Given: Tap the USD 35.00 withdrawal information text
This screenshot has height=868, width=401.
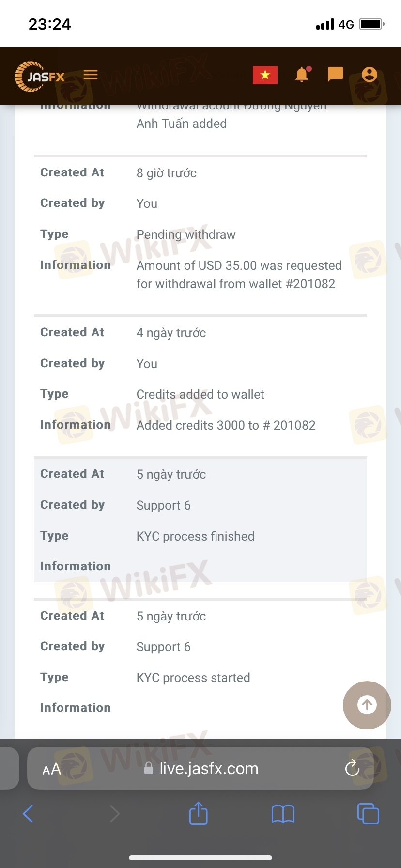Looking at the screenshot, I should coord(239,275).
